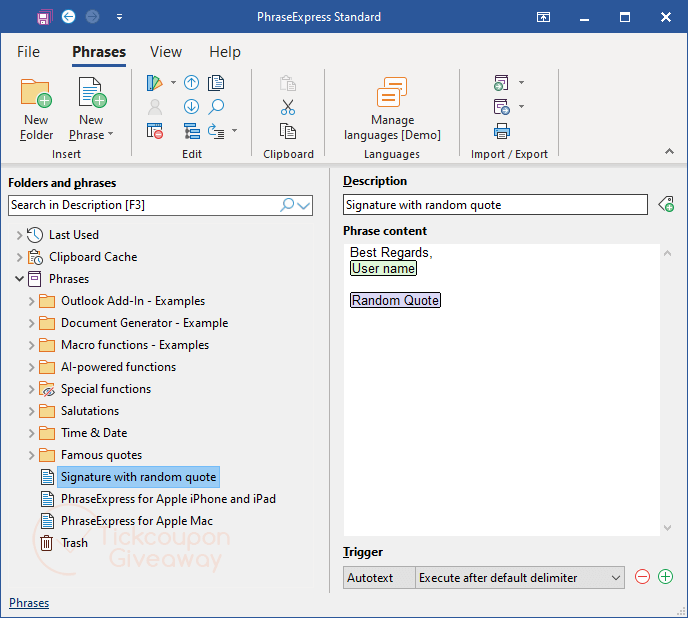Image resolution: width=688 pixels, height=618 pixels.
Task: Open the New Phrase dropdown arrow
Action: coord(111,133)
